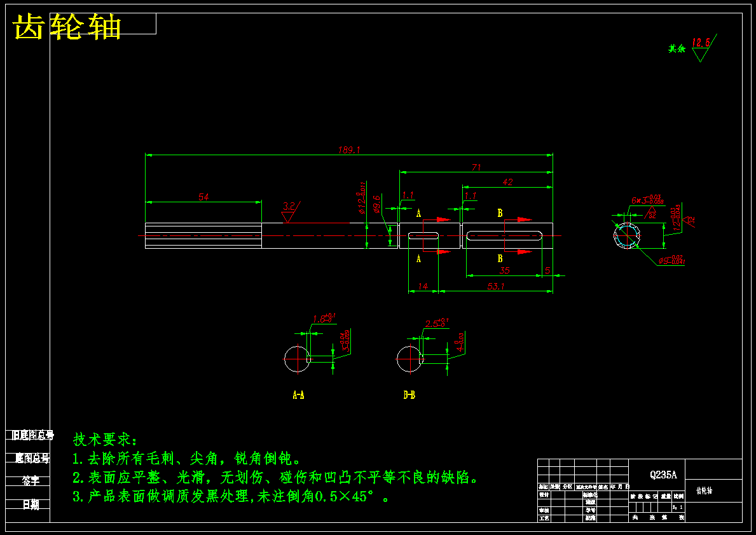Click the yellow 齿轮轴 title text
Viewport: 756px width, 535px height.
tap(67, 27)
